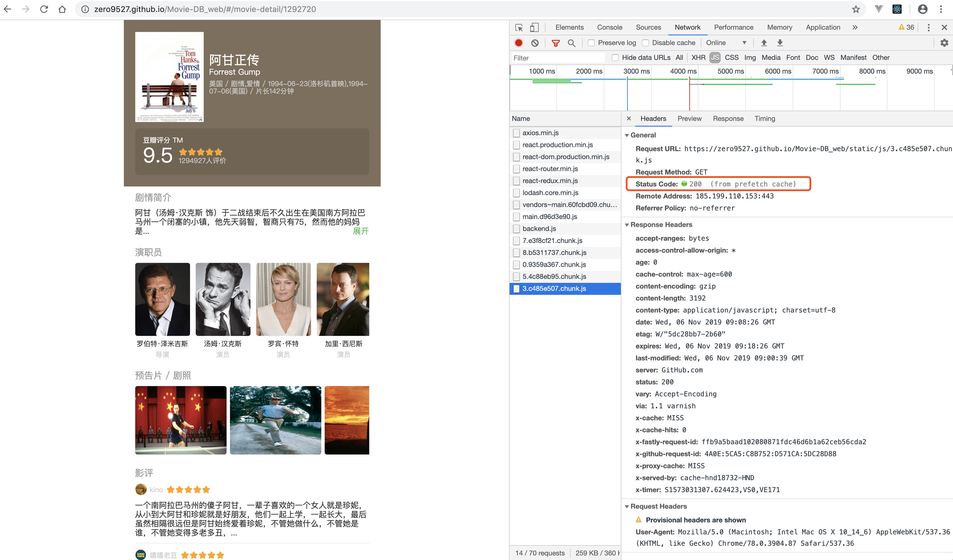Open the network search magnifier

pyautogui.click(x=571, y=43)
